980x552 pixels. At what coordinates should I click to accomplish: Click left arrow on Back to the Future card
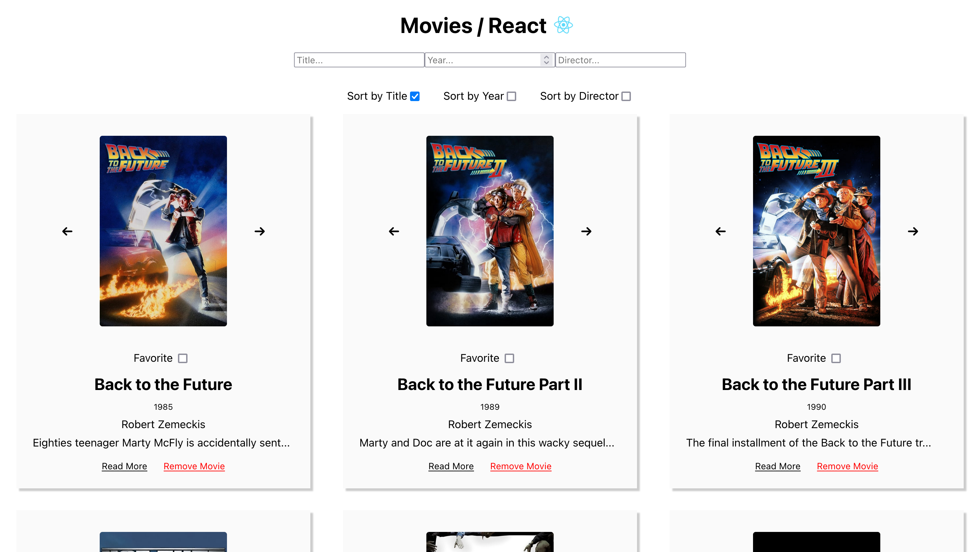(67, 231)
